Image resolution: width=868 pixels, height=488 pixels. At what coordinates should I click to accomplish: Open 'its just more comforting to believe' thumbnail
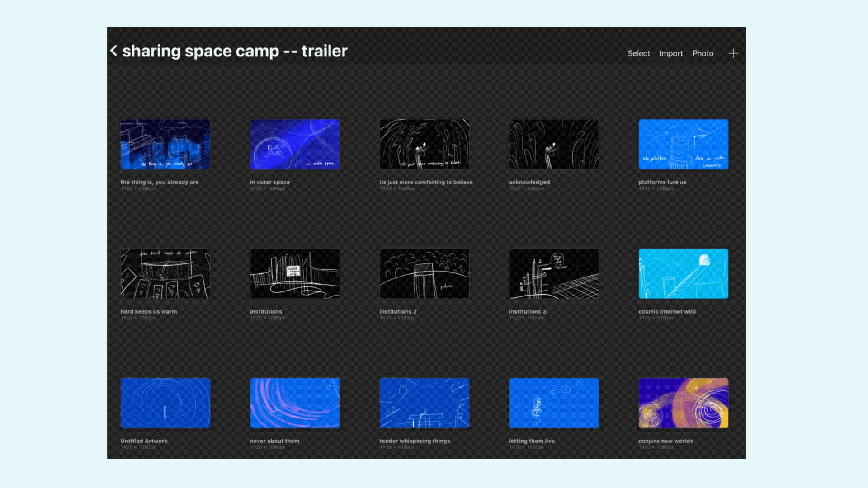(424, 144)
